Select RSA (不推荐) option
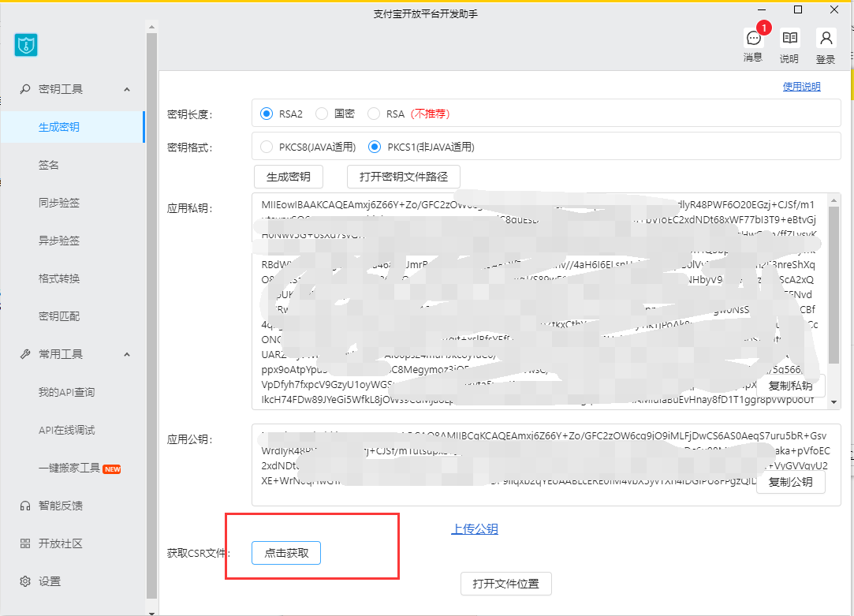 coord(374,114)
